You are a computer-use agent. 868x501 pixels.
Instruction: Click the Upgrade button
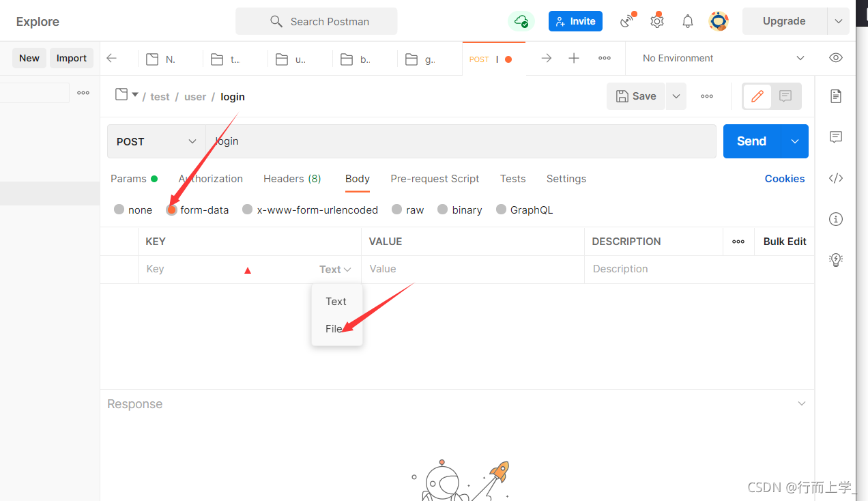[784, 21]
